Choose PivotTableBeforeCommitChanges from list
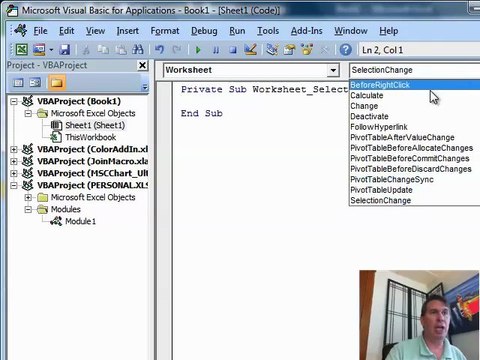This screenshot has height=360, width=480. (414, 158)
